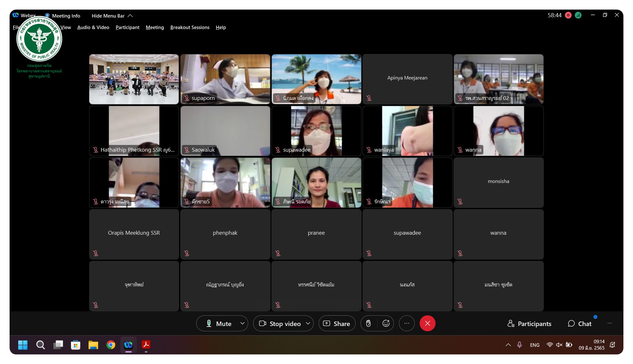The width and height of the screenshot is (633, 364).
Task: Open more options ellipsis button in controls
Action: 407,323
